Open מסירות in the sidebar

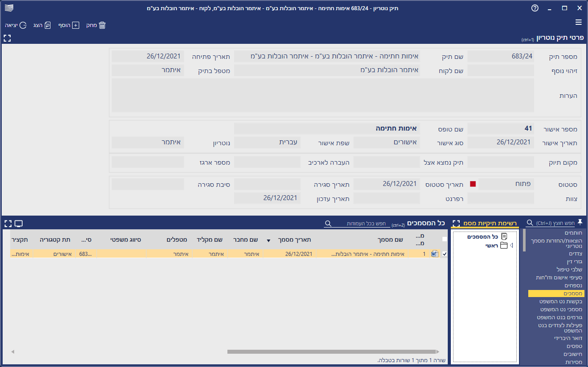[x=574, y=362]
